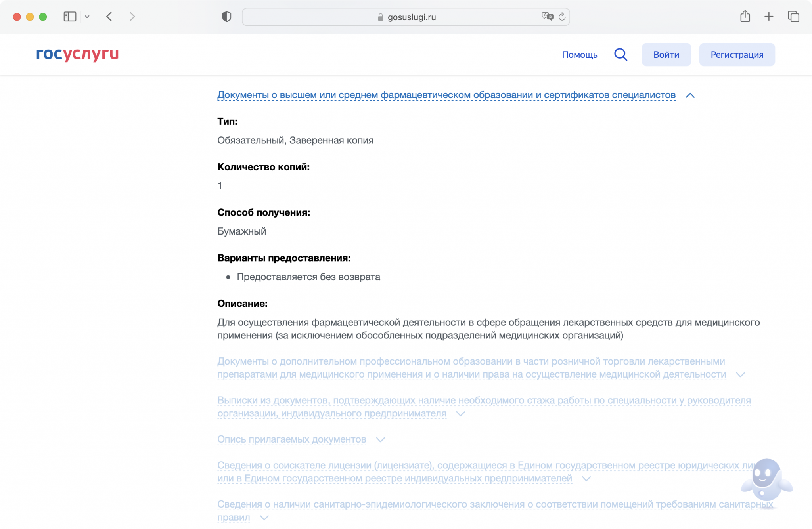This screenshot has height=529, width=812.
Task: Open the site search magnifier icon
Action: (x=620, y=55)
